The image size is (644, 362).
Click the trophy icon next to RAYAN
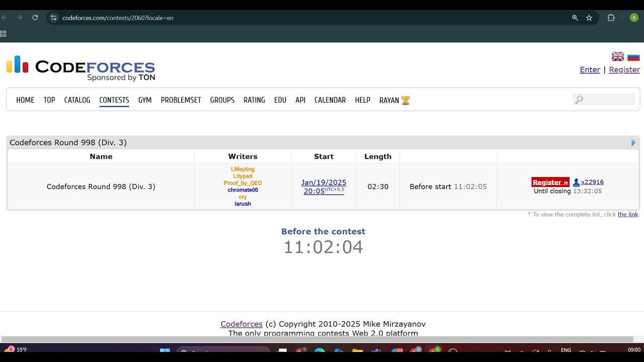[x=406, y=100]
